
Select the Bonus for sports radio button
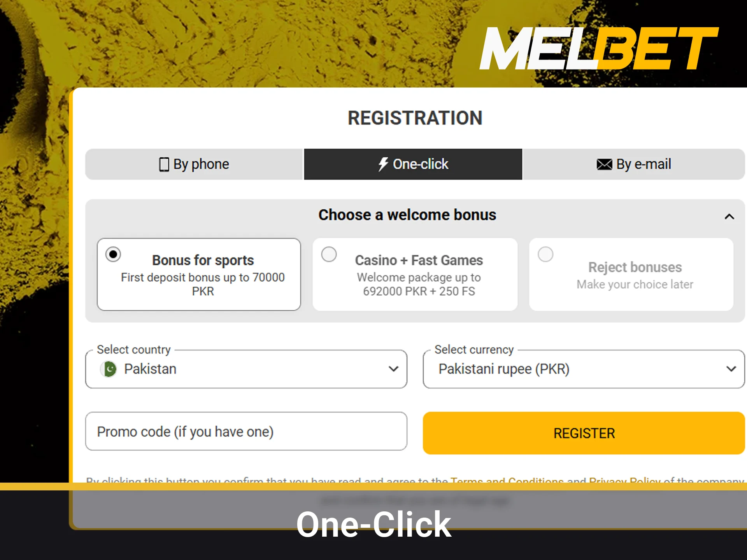click(x=113, y=254)
